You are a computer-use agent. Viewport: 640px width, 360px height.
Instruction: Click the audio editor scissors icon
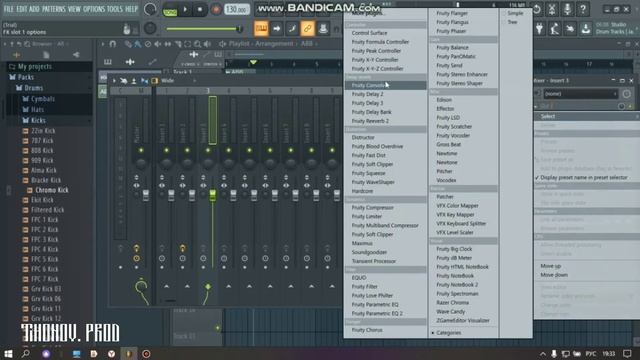point(552,9)
